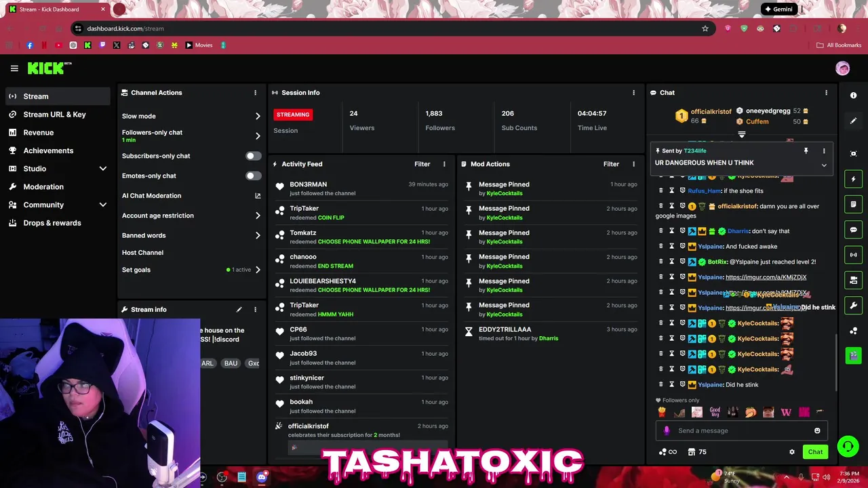
Task: Expand the Community sidebar section
Action: [x=103, y=205]
